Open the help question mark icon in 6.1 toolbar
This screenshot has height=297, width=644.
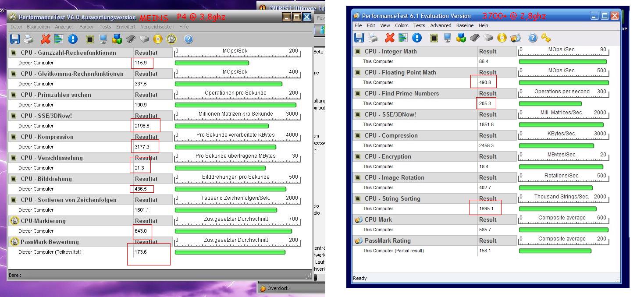(x=533, y=38)
